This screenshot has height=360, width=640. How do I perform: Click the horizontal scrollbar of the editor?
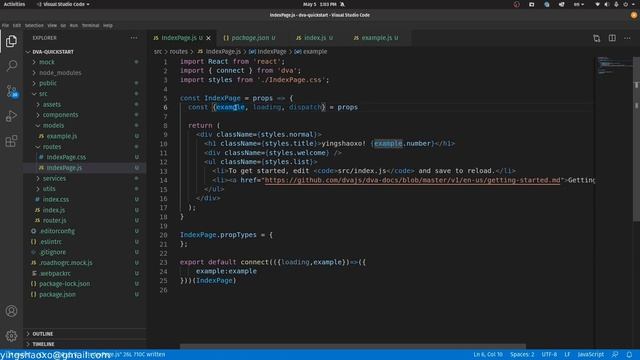[353, 347]
